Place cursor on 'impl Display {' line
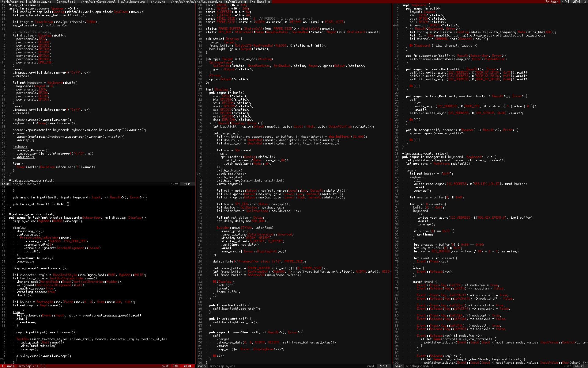Image resolution: width=588 pixels, height=368 pixels. click(219, 89)
